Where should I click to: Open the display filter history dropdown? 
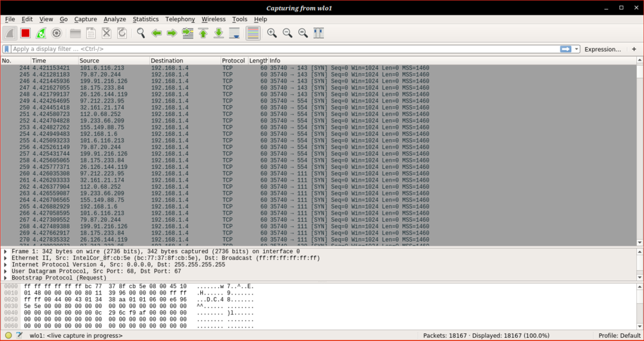(x=576, y=49)
